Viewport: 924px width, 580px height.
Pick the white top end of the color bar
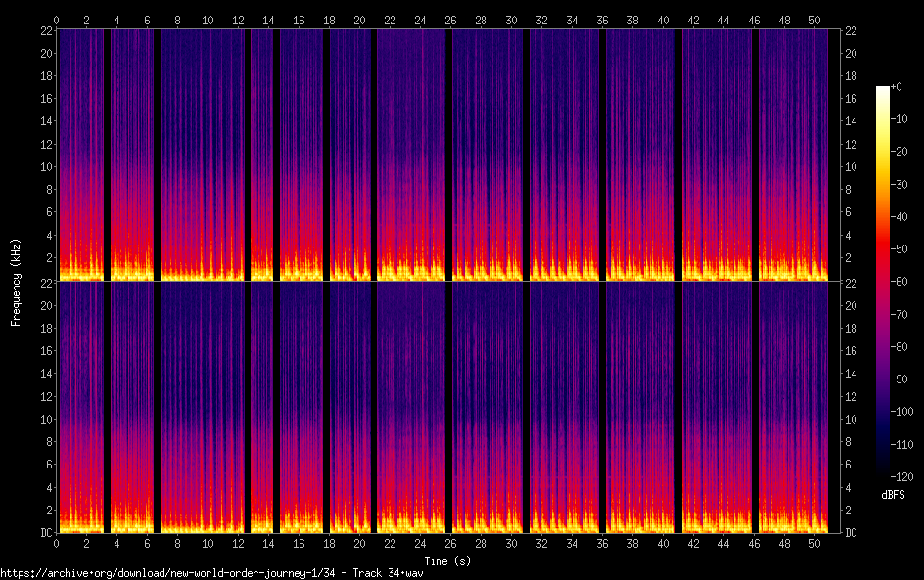pos(883,90)
